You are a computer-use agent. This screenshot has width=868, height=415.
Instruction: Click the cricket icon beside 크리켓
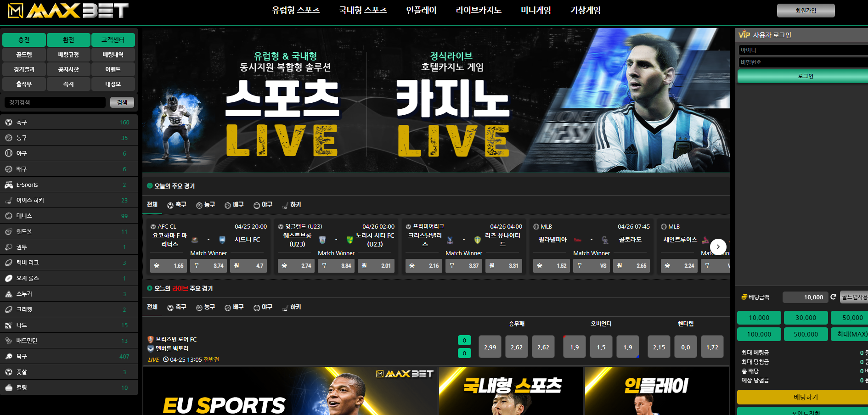click(x=9, y=309)
